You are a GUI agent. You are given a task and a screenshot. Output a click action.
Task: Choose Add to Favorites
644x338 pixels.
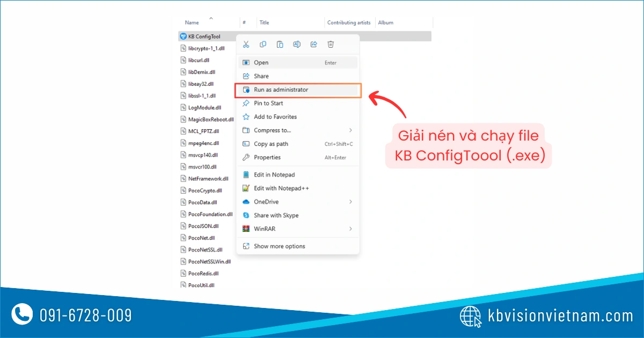click(x=275, y=117)
